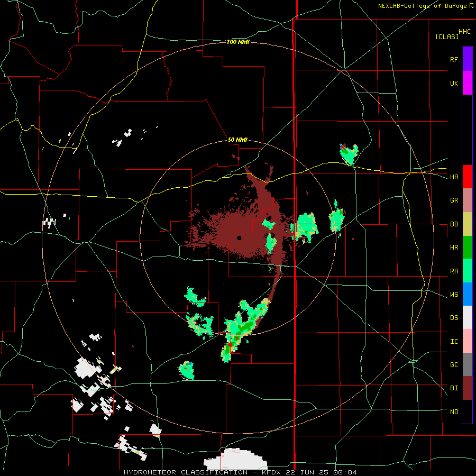The height and width of the screenshot is (476, 476).
Task: Select the GC gray legend swatch
Action: (x=467, y=364)
